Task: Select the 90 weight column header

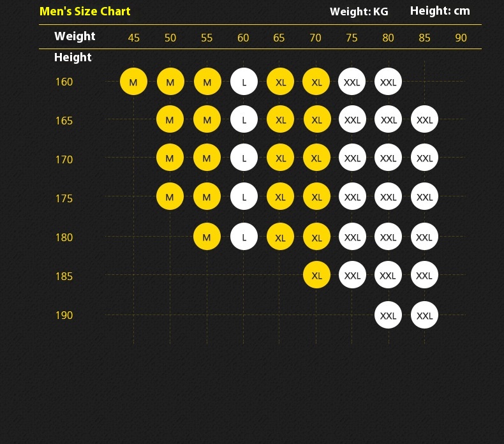Action: click(461, 38)
